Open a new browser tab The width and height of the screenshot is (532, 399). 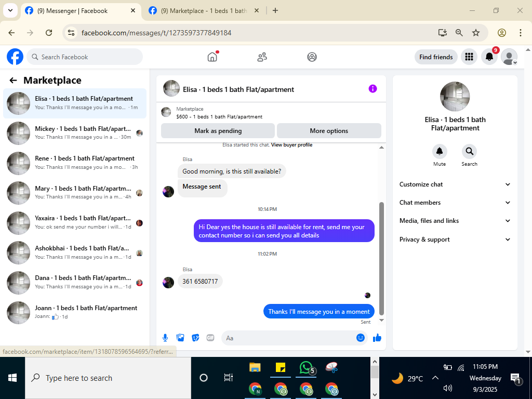point(275,10)
